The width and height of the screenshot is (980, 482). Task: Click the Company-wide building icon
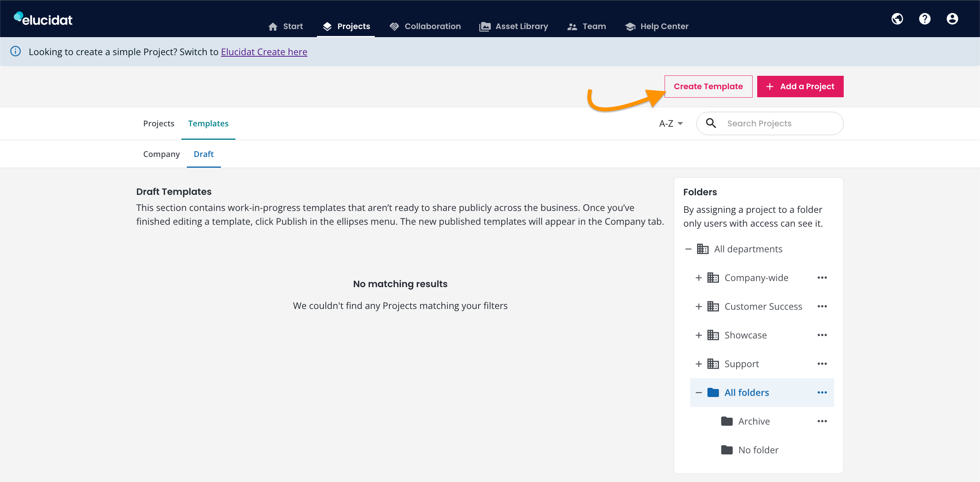pyautogui.click(x=713, y=278)
